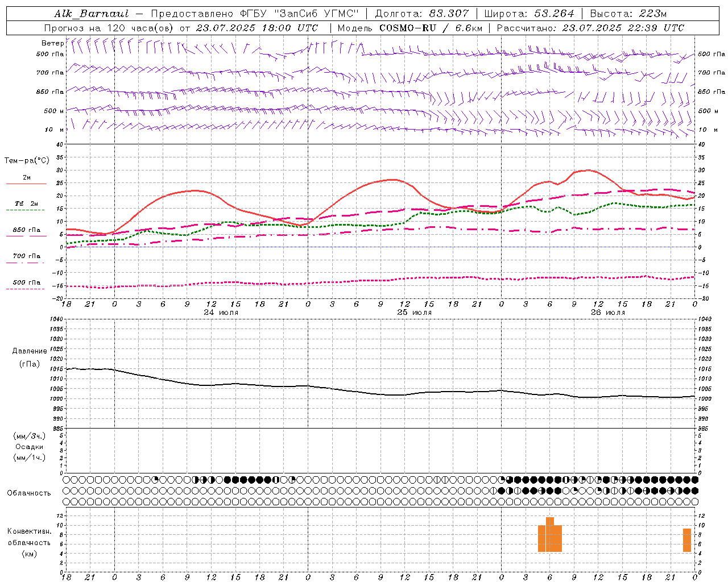Click the 'Тем-ра(°C)' axis title
This screenshot has width=728, height=582.
pos(27,161)
